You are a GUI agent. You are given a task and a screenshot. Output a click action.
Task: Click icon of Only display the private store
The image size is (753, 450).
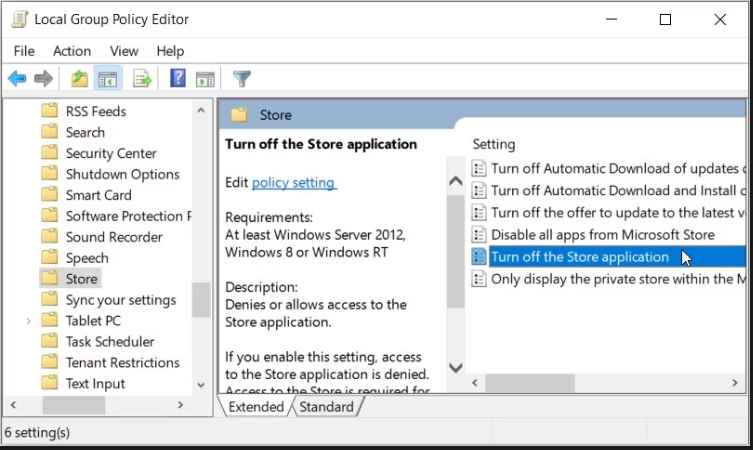478,279
